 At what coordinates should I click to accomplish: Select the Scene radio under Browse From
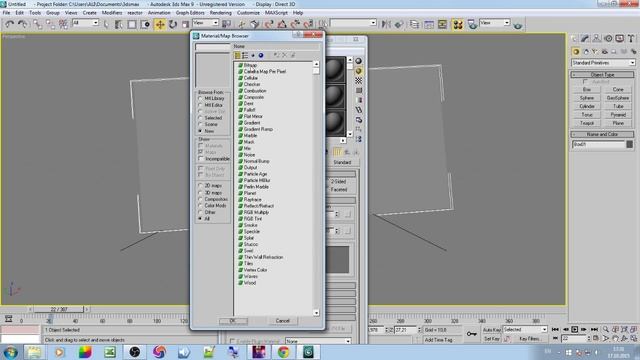click(x=200, y=124)
